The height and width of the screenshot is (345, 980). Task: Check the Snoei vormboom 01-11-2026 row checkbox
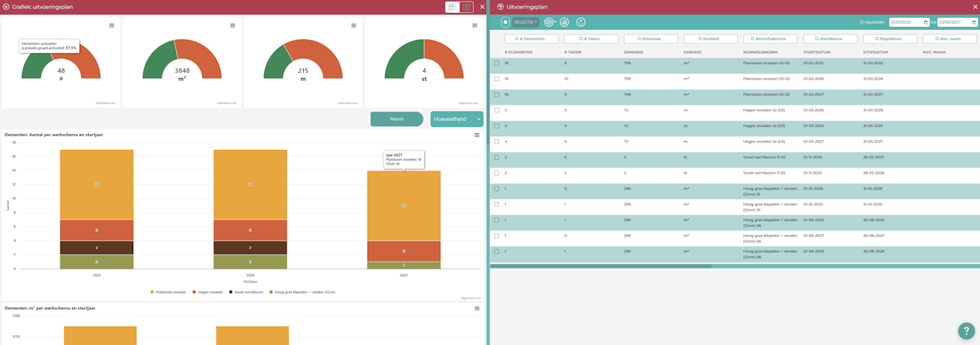coord(497,158)
